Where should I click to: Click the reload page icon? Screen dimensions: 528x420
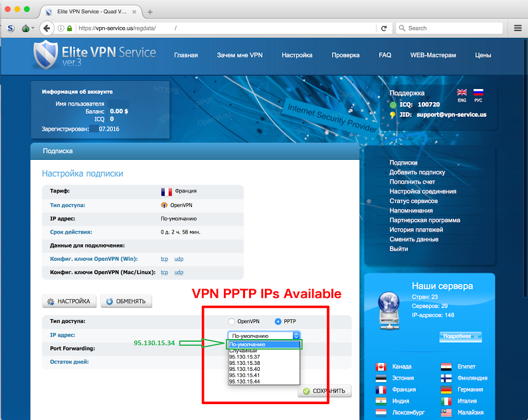pyautogui.click(x=384, y=29)
